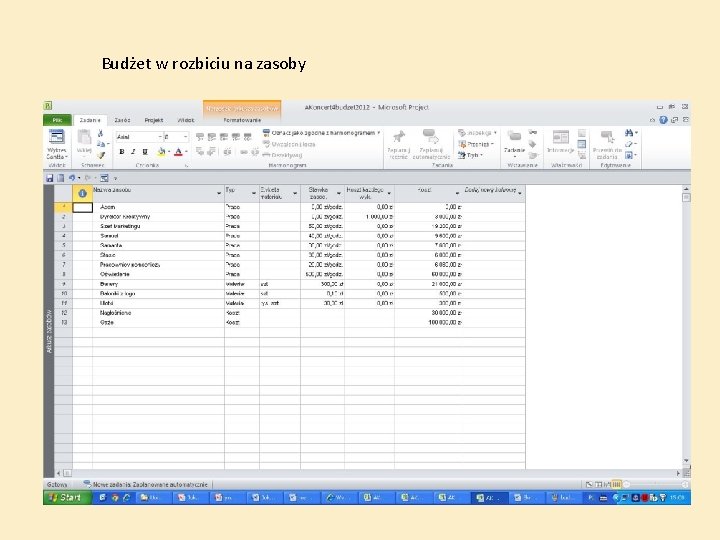Click the undo arrow icon

click(72, 178)
